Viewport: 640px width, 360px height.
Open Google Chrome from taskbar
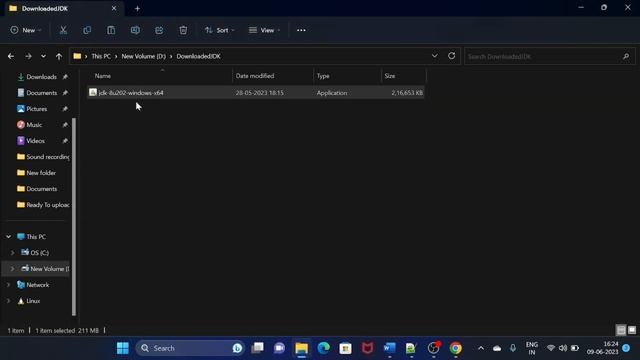[456, 348]
